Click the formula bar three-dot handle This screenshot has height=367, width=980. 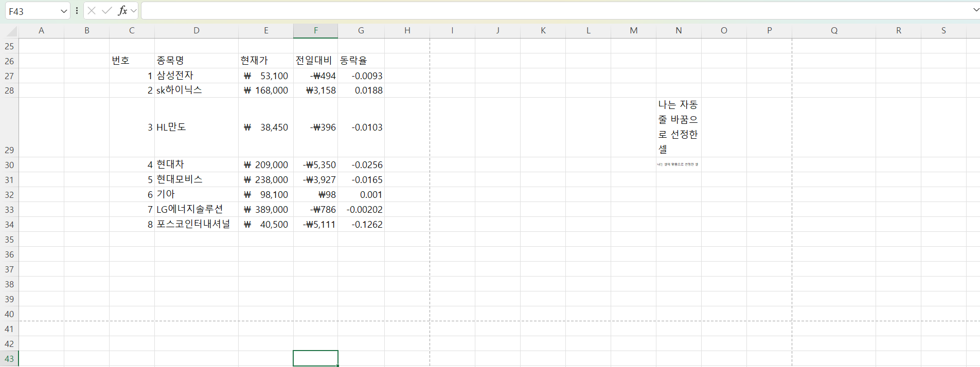(77, 11)
